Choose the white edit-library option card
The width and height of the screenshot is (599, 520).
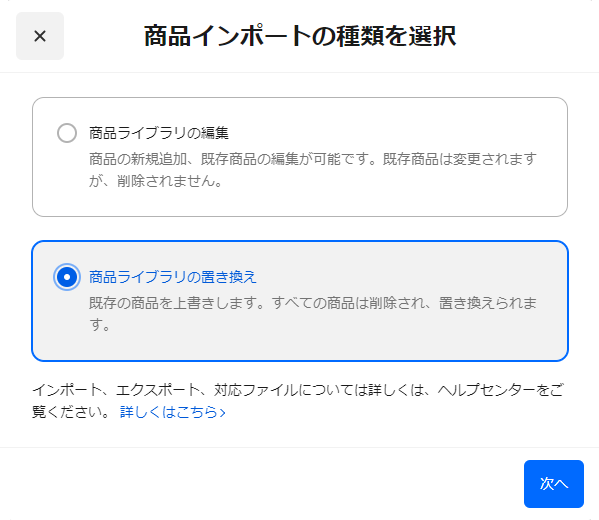[x=300, y=157]
